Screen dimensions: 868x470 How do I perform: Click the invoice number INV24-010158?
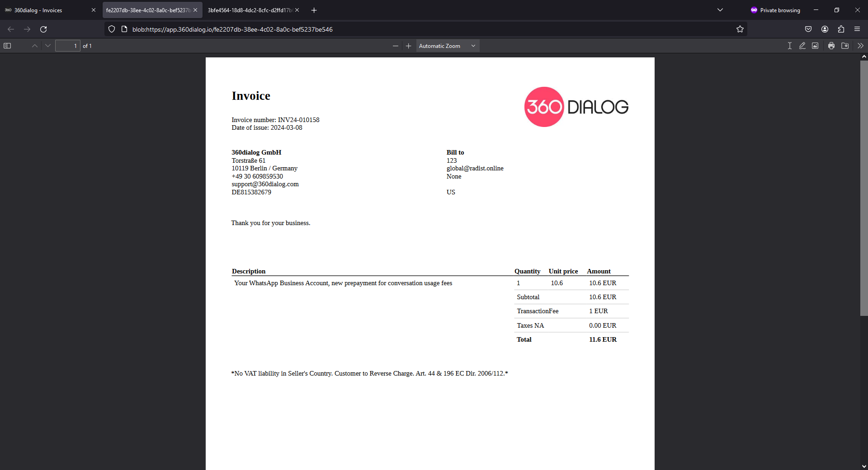[x=298, y=120]
